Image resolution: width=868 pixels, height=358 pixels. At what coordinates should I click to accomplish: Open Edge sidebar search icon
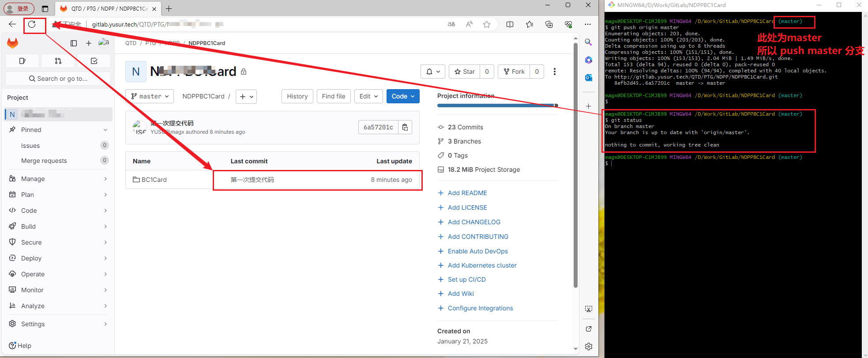[x=588, y=42]
